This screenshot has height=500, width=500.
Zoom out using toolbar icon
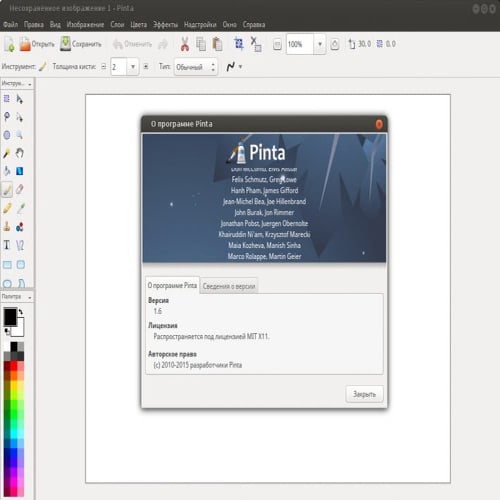point(277,44)
